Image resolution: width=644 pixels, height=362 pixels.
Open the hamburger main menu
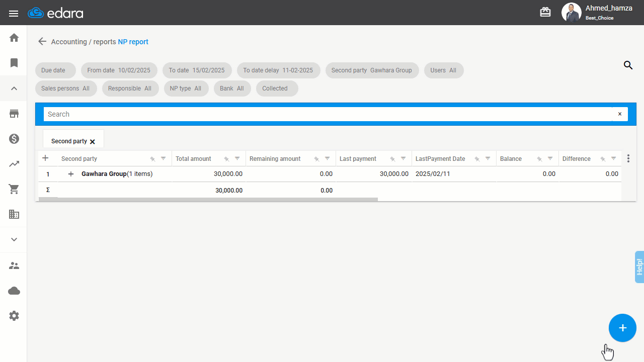14,13
